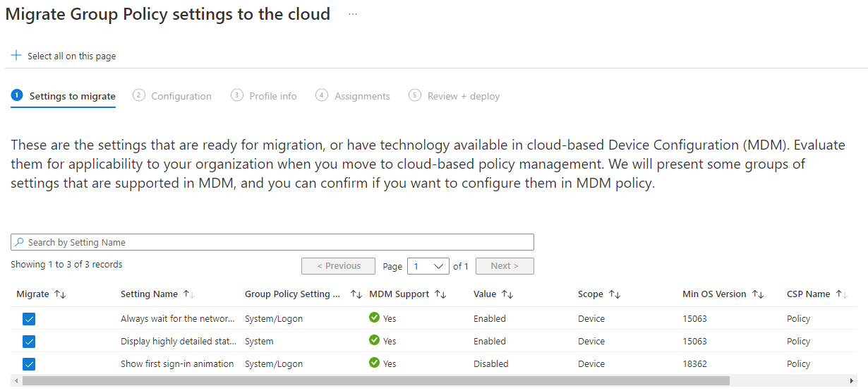
Task: Click the MDM Support column header
Action: pyautogui.click(x=399, y=294)
